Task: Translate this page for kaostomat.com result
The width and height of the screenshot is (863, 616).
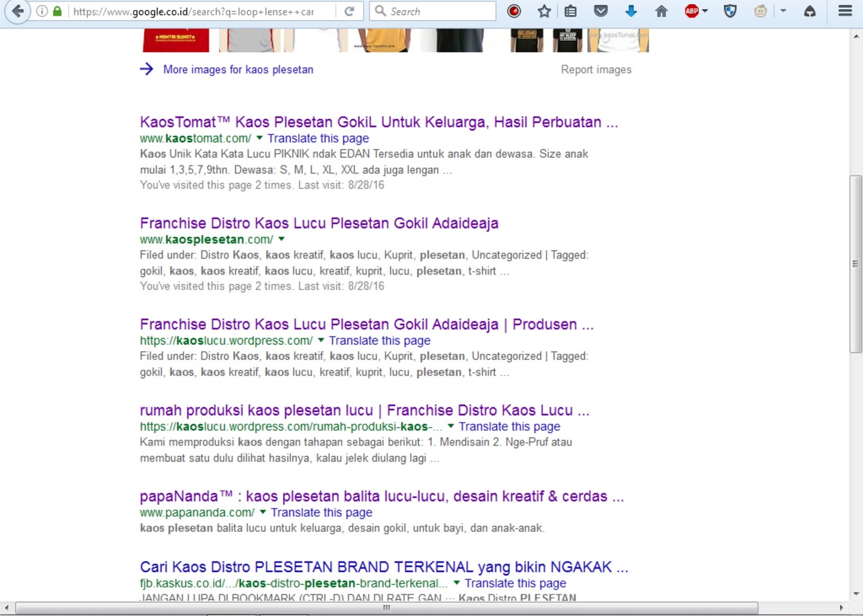Action: [318, 139]
